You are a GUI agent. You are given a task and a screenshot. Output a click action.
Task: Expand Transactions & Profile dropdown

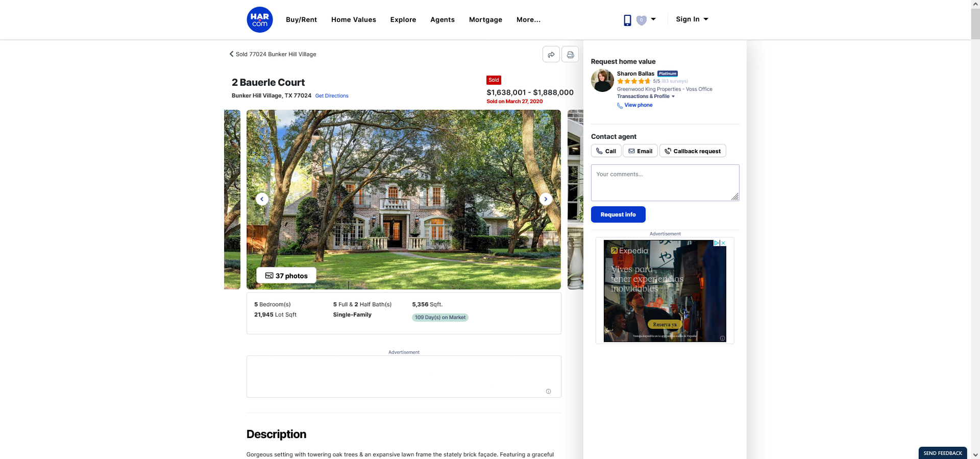(x=646, y=96)
